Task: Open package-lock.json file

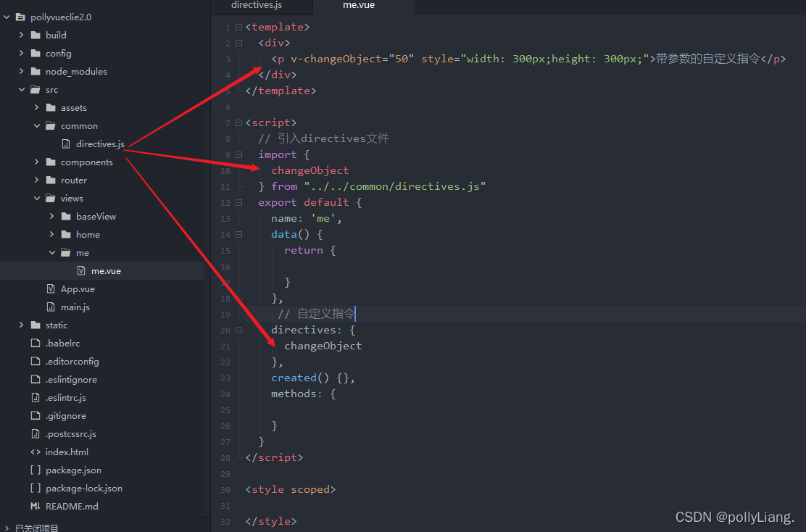Action: [x=84, y=489]
